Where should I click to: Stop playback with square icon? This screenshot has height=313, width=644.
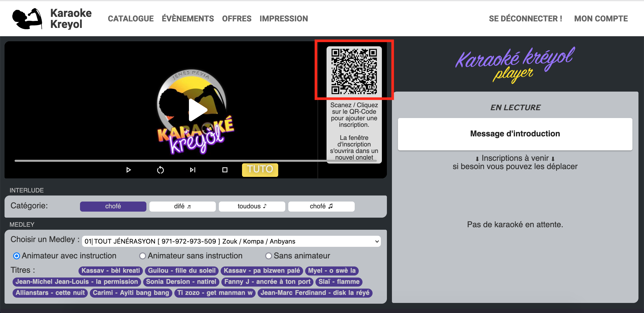click(x=225, y=170)
